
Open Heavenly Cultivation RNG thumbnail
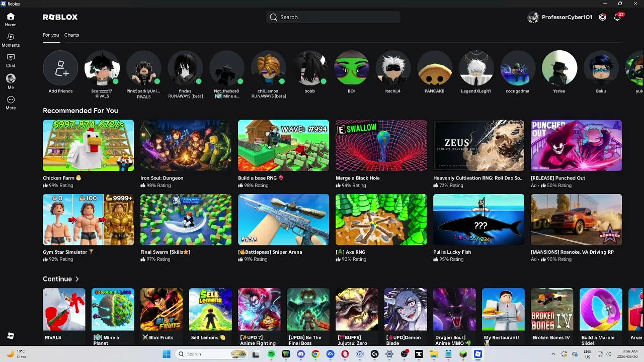pyautogui.click(x=478, y=145)
